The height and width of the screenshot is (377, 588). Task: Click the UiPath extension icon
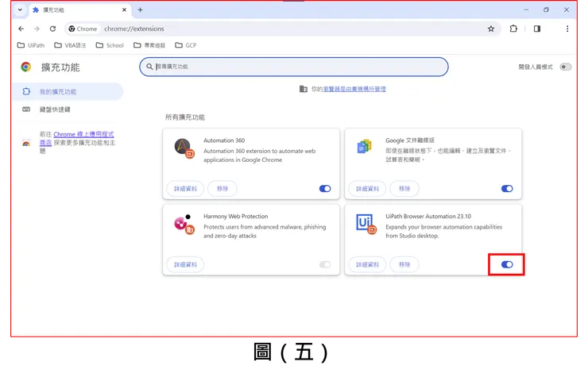tap(366, 224)
